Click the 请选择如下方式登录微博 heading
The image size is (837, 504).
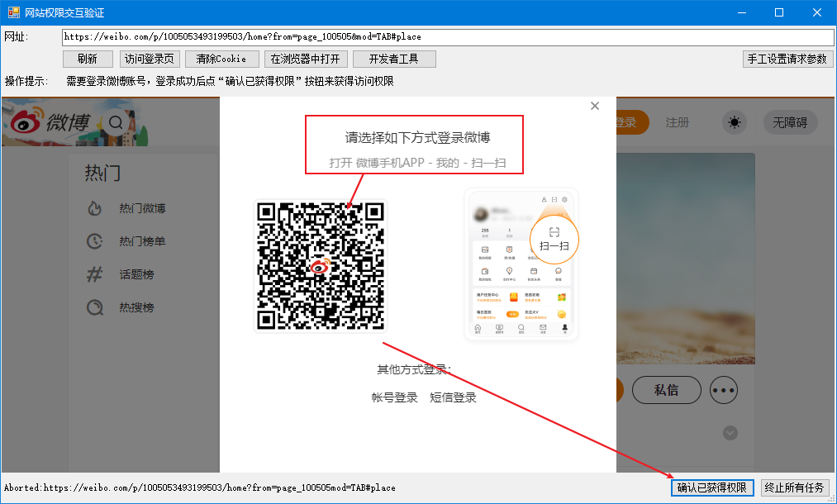pos(417,138)
